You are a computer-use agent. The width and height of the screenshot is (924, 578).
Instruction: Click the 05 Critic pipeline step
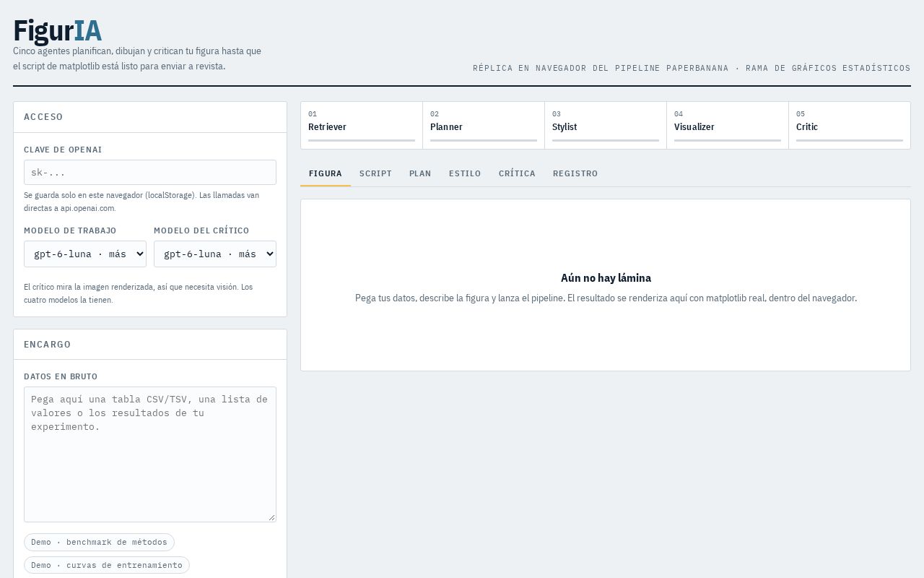[x=850, y=126]
